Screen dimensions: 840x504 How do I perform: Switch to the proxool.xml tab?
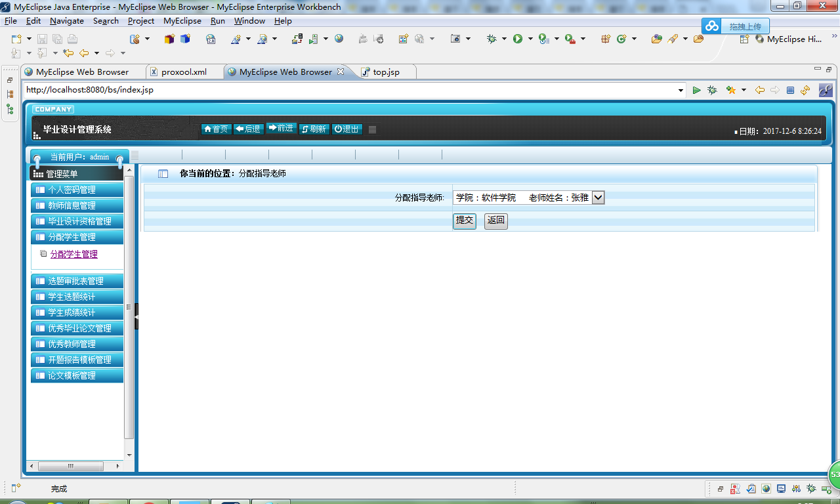(184, 72)
